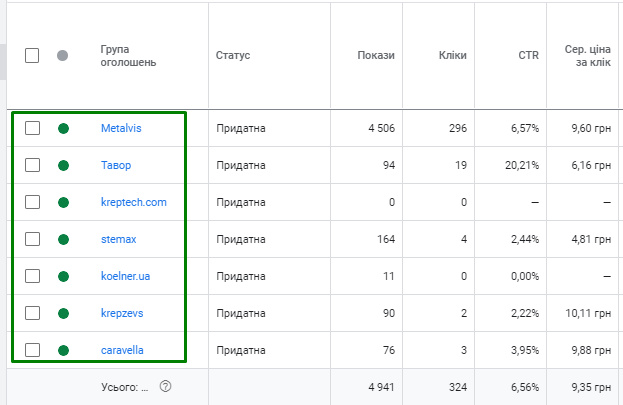Viewport: 623px width, 405px height.
Task: Check the stemax row checkbox
Action: 32,239
